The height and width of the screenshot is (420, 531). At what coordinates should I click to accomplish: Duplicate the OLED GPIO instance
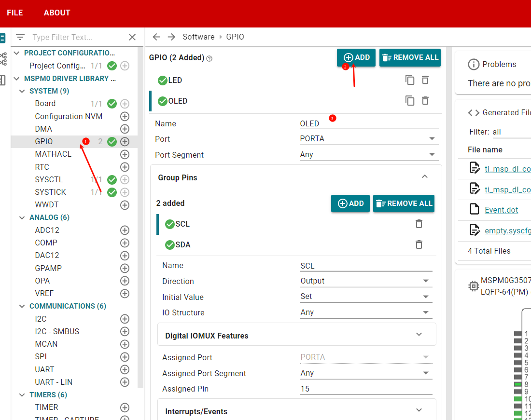(x=410, y=101)
